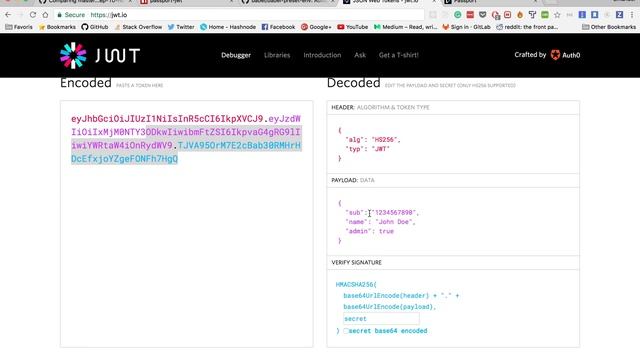Expand the Other Bookmarks folder
The image size is (640, 360).
(609, 27)
